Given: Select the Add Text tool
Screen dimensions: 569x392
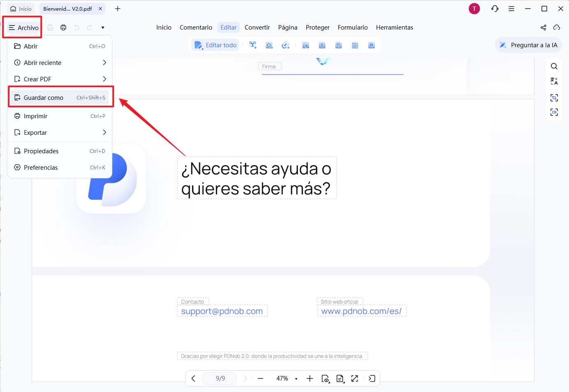Looking at the screenshot, I should [253, 45].
